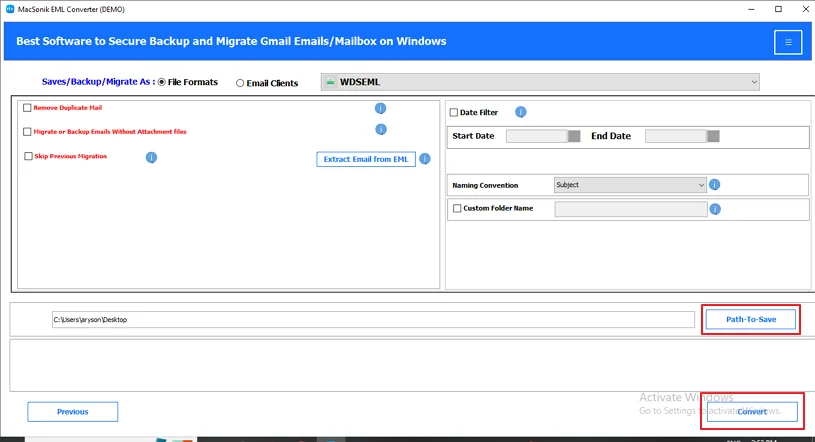Check Migrate or Backup Emails Without Attachment files
This screenshot has width=815, height=442.
pos(27,132)
